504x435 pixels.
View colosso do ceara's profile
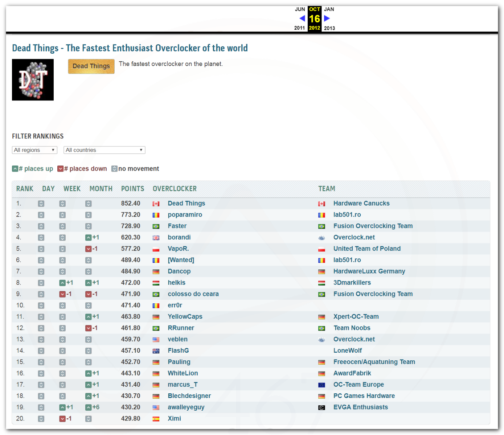pos(193,294)
